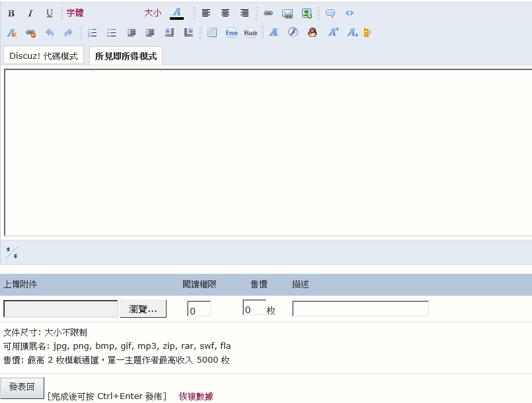532x403 pixels.
Task: Toggle editor height with arrows icon
Action: (x=11, y=253)
